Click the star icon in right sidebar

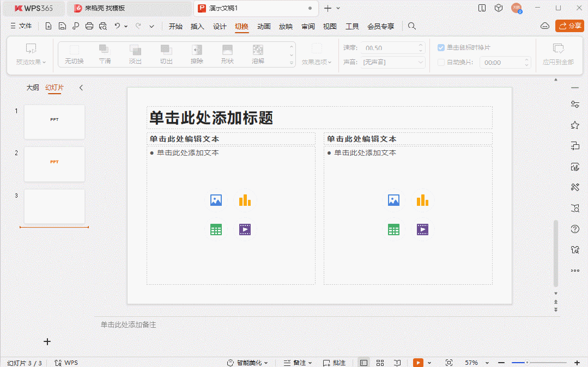tap(575, 125)
